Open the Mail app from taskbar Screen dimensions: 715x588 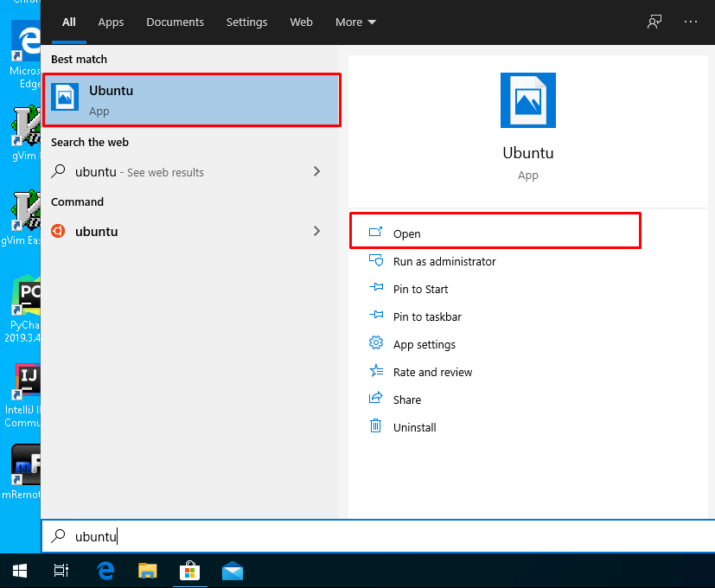point(233,571)
